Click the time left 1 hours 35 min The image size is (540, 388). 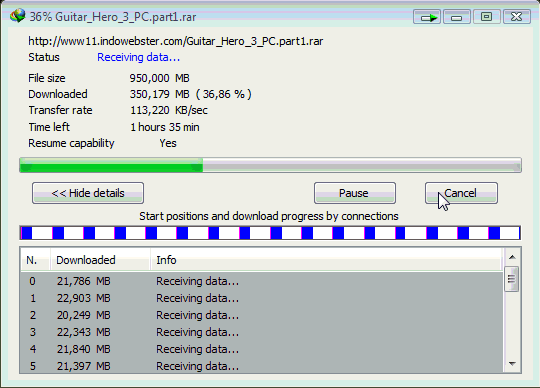tap(165, 127)
